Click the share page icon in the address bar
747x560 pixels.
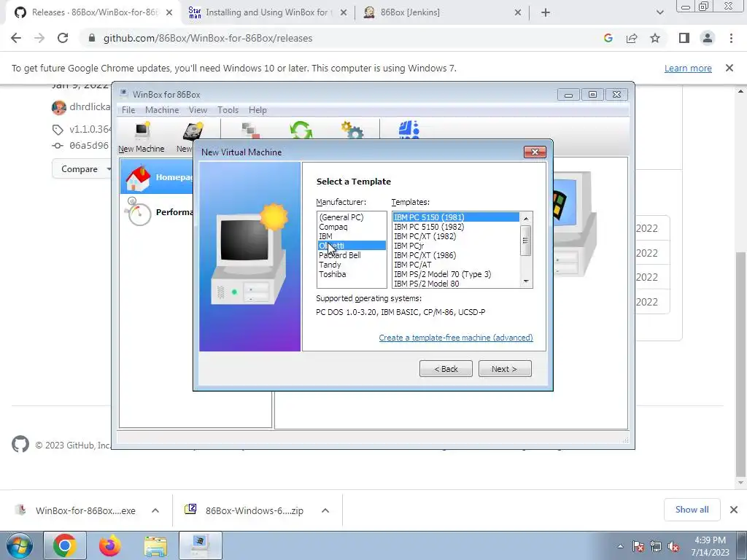point(632,38)
